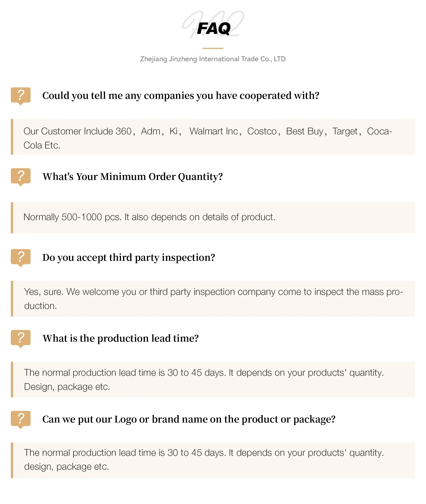Screen dimensions: 426x504
Task: Select the answer listing Walmart, Costco and Coca-Cola
Action: pos(208,138)
